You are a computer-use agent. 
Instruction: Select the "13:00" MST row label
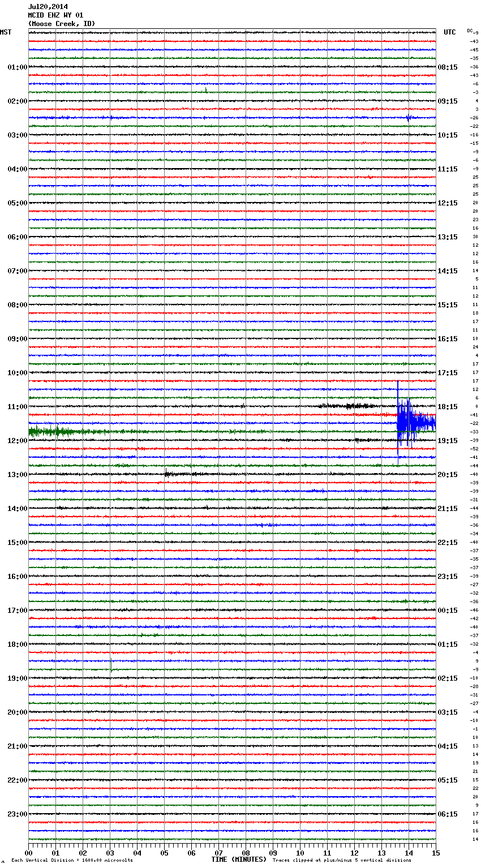tap(18, 475)
